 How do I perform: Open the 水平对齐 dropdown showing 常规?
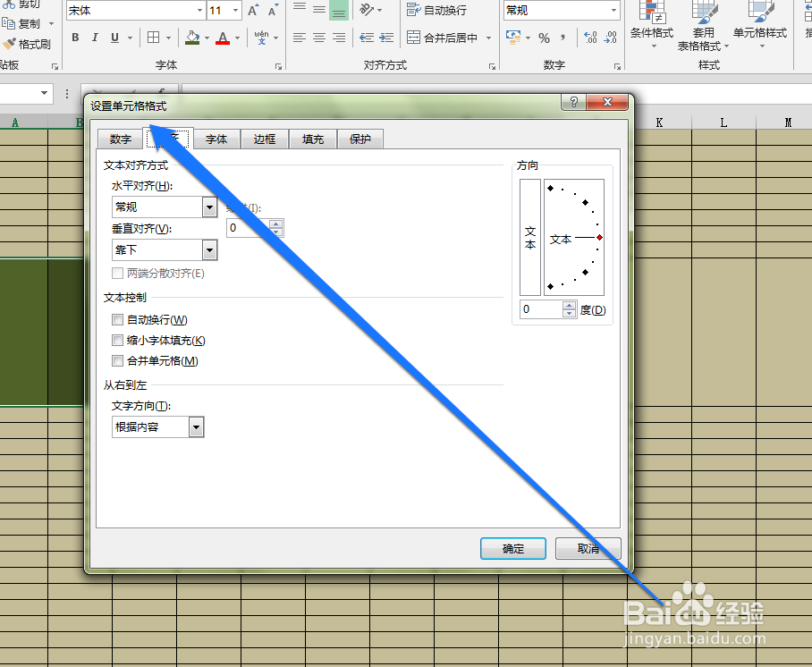[208, 207]
